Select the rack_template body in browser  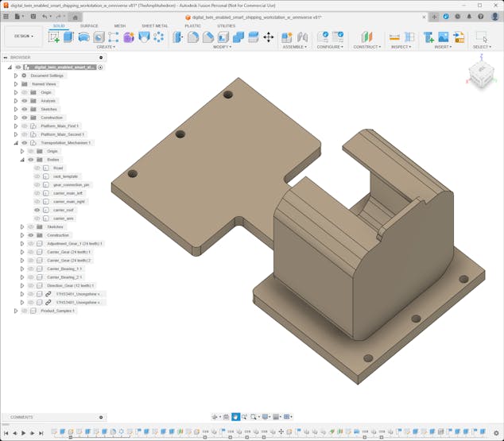point(65,176)
